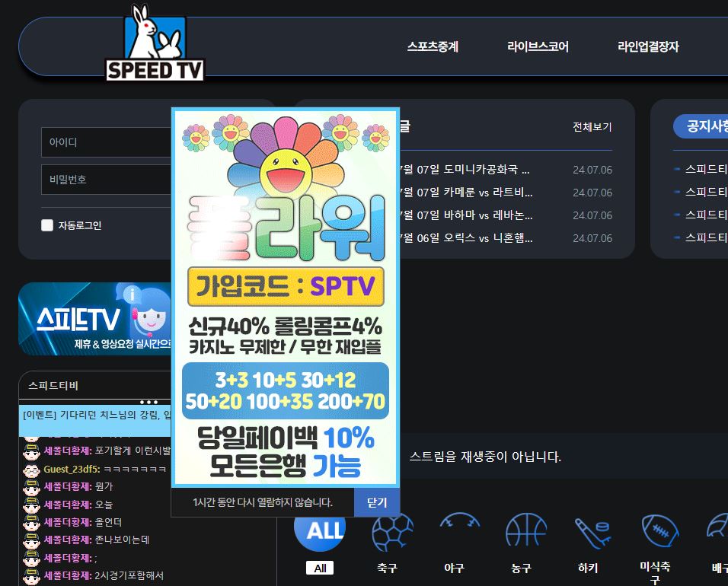Click chat message 존나보이는데
728x586 pixels.
(122, 540)
